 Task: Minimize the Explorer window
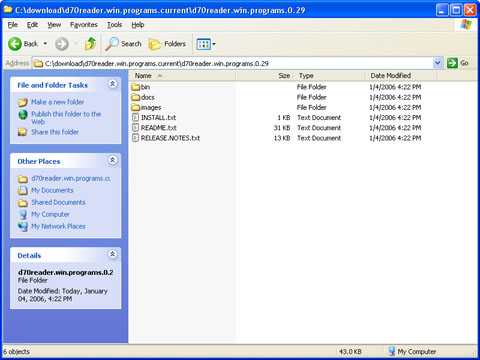pyautogui.click(x=442, y=10)
